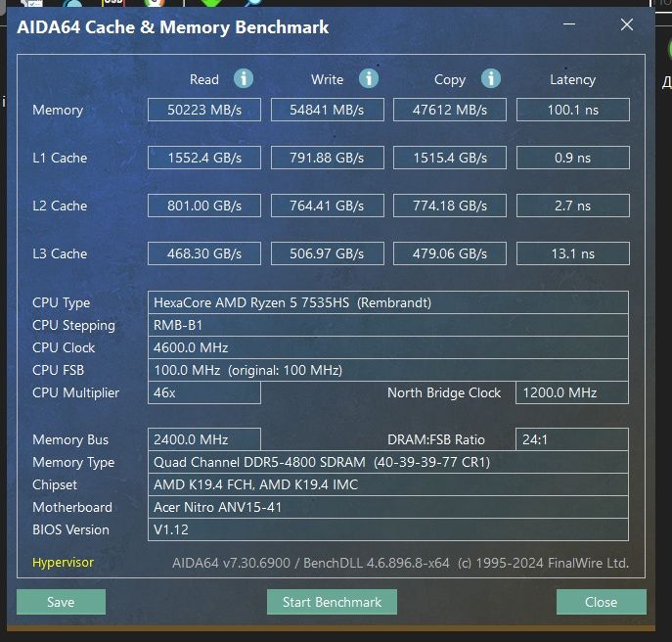672x642 pixels.
Task: Click L3 Cache Read 468.30 GB/s
Action: [x=204, y=253]
